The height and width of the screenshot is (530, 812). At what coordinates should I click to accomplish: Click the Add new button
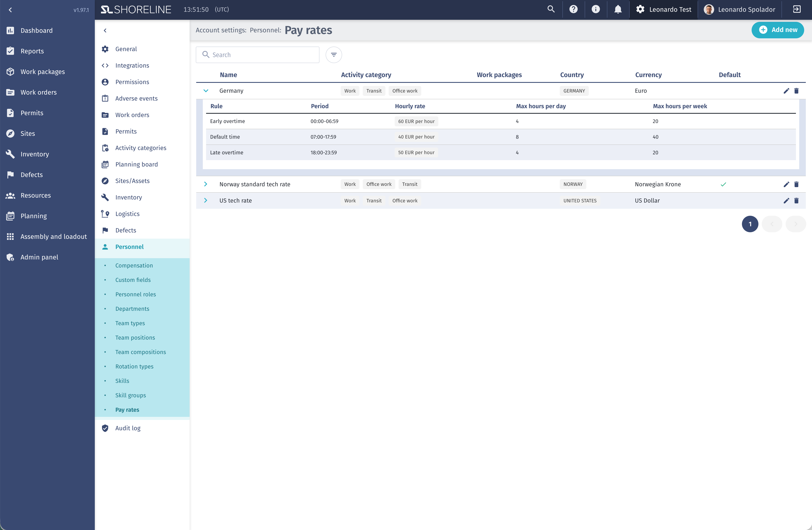778,30
